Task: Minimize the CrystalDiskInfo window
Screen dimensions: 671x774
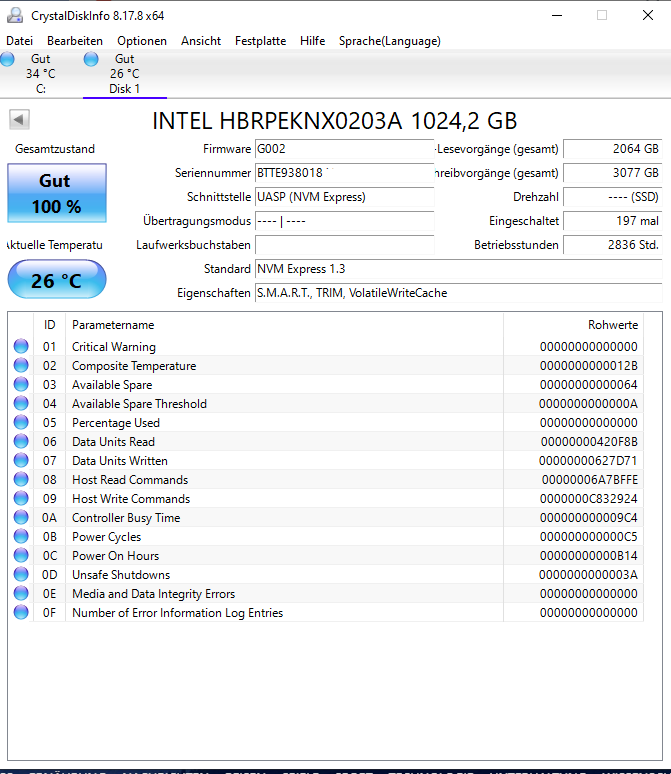Action: pyautogui.click(x=557, y=15)
